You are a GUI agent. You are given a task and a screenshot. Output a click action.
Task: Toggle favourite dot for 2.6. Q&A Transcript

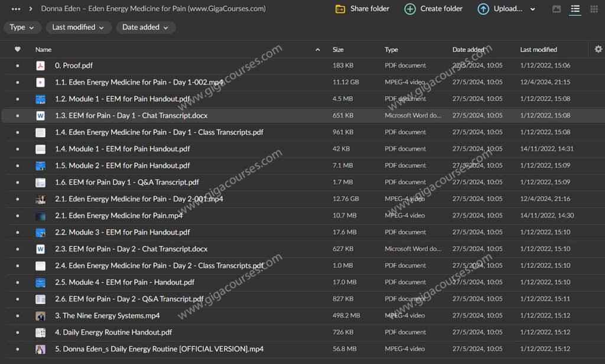(x=17, y=299)
